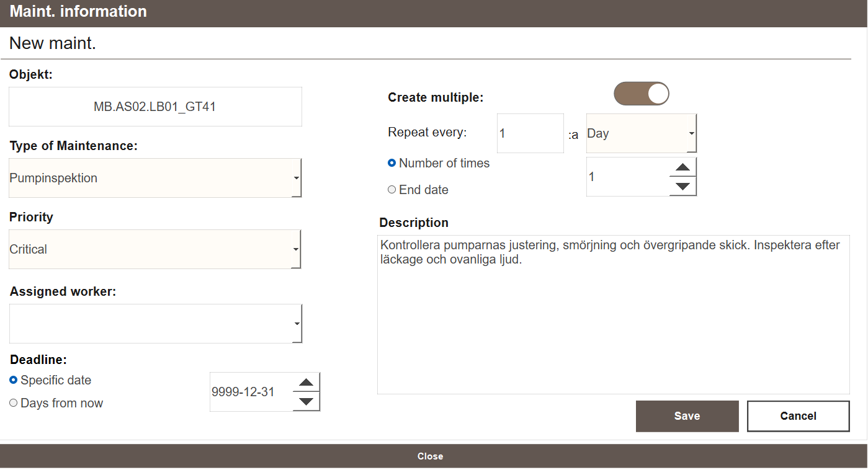Toggle the Create multiple switch
The image size is (868, 470).
click(x=642, y=94)
